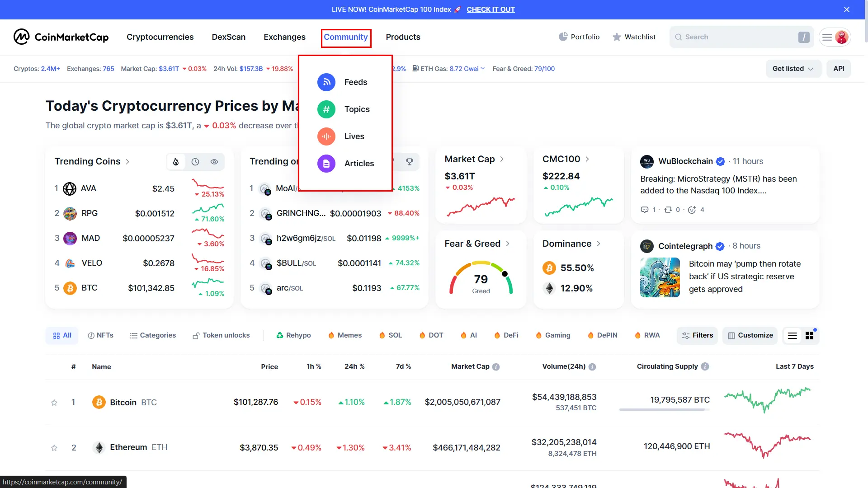This screenshot has width=868, height=488.
Task: Click the Watchlist star icon
Action: click(x=617, y=37)
